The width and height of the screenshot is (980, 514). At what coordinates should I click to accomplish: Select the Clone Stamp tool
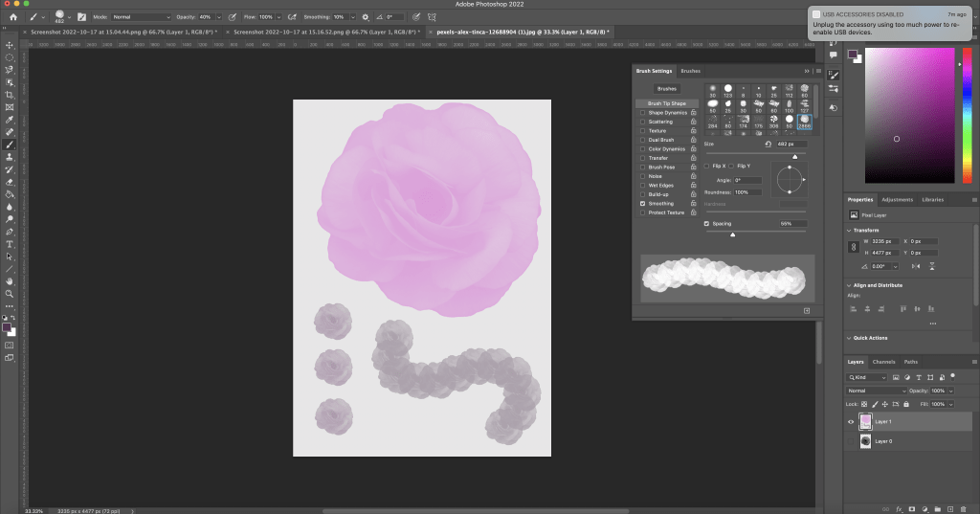point(9,156)
